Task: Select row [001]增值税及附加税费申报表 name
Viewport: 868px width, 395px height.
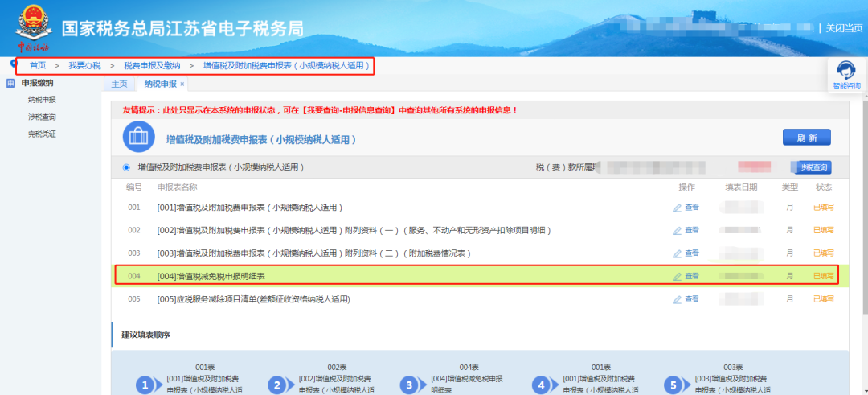Action: click(x=250, y=208)
